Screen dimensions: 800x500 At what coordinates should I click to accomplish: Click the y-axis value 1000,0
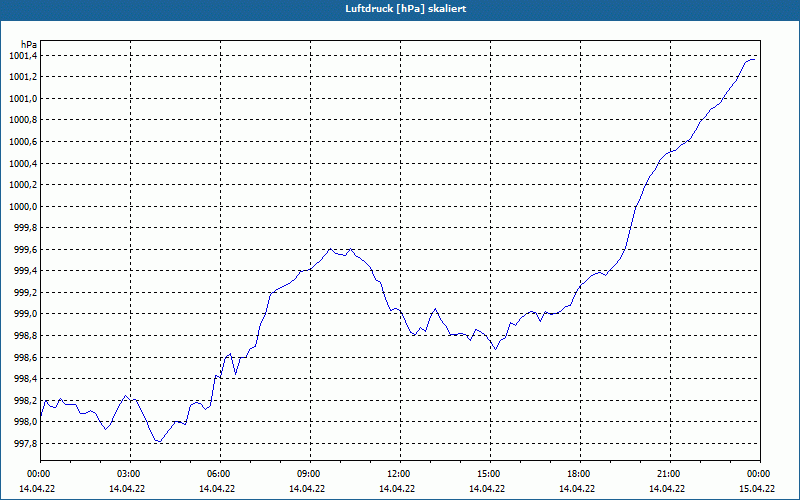[x=23, y=207]
